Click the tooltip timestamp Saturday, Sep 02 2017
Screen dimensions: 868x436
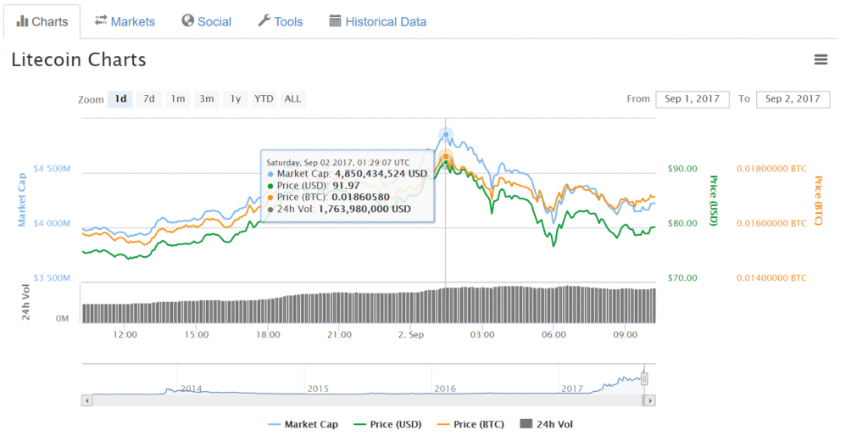coord(338,162)
